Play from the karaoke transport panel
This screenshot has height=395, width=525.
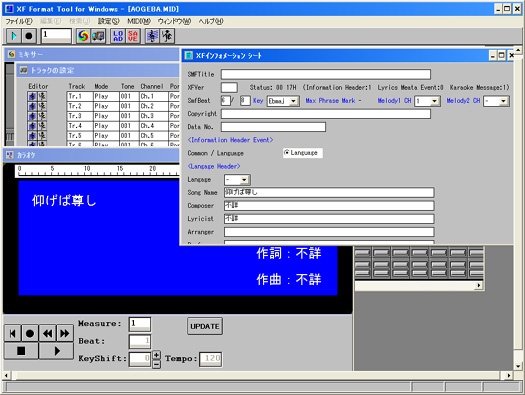pos(56,351)
